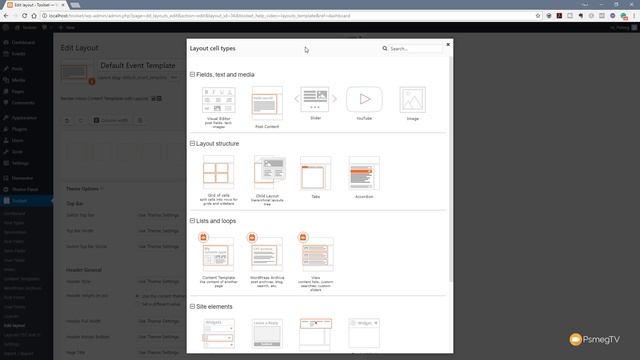Click the Default Event Template title field
Image resolution: width=640 pixels, height=360 pixels.
point(142,65)
